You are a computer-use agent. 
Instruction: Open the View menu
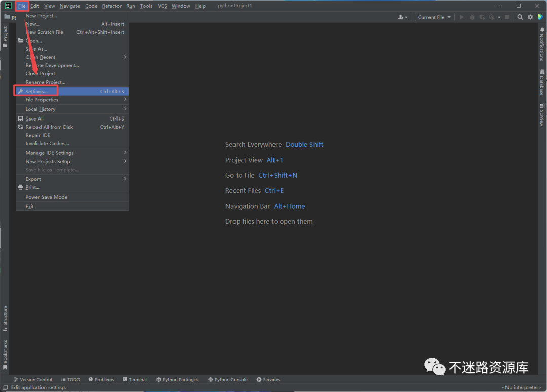pyautogui.click(x=49, y=6)
